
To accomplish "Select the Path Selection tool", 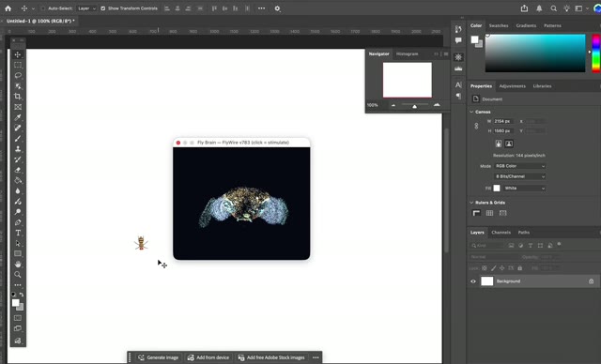I will click(x=18, y=243).
